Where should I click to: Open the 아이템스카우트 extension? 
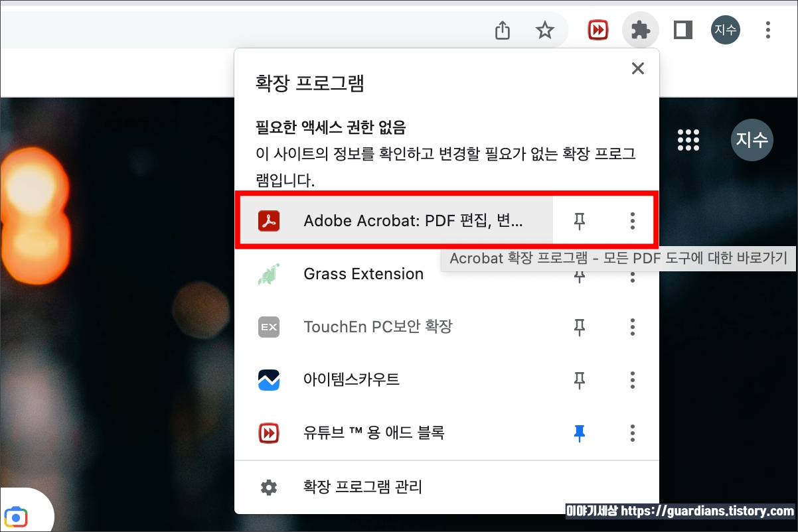(x=395, y=380)
